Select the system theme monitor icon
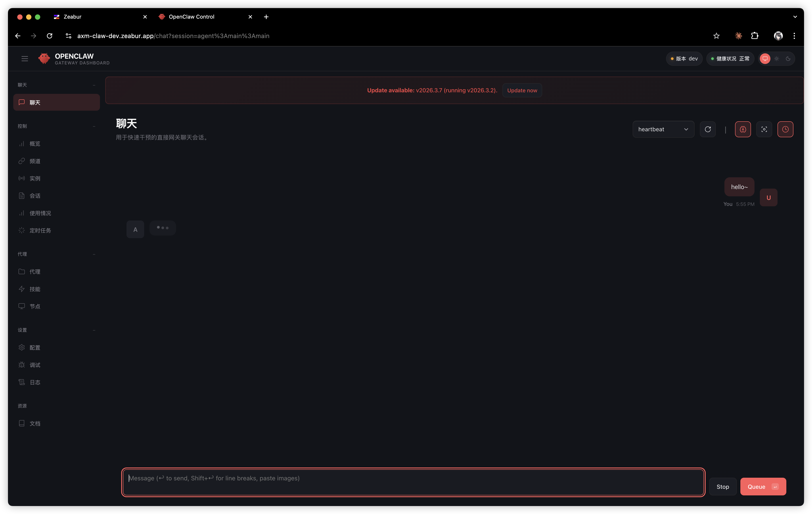The width and height of the screenshot is (812, 514). [765, 59]
